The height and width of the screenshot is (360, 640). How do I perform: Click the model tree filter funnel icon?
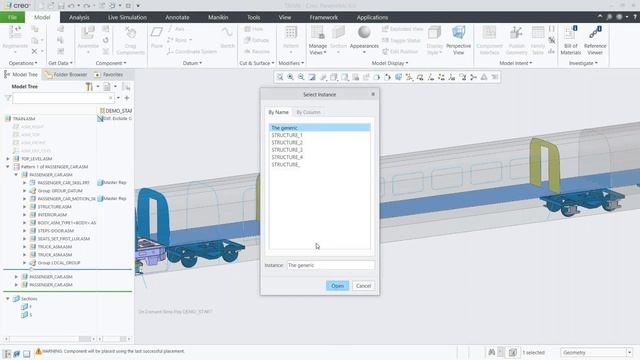point(8,98)
